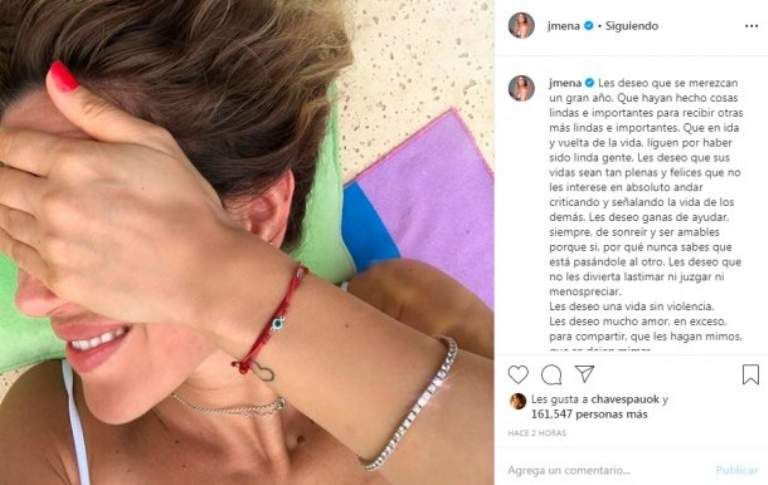This screenshot has height=485, width=768.
Task: View the 161.547 personas más likes list
Action: point(589,414)
